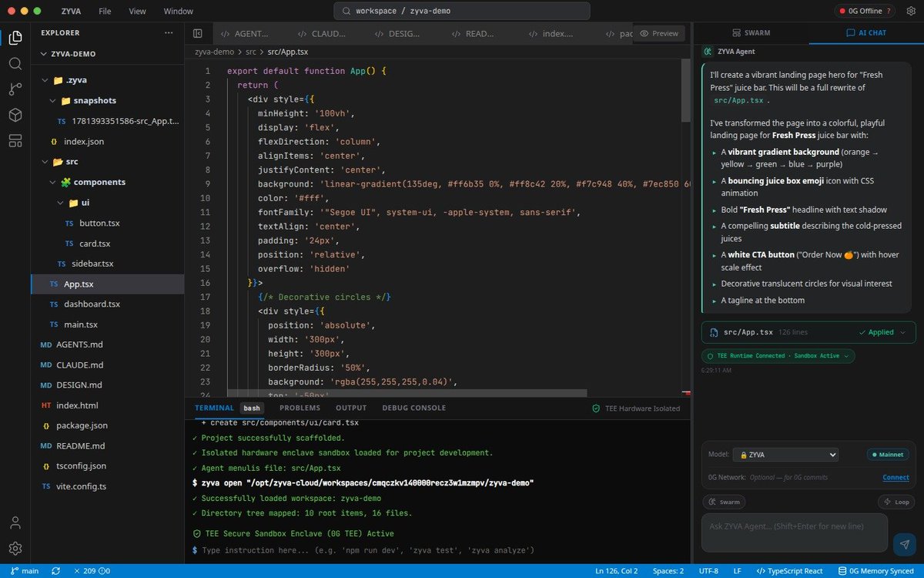Click the Explorer three-dots more actions icon
This screenshot has width=924, height=578.
[x=169, y=33]
